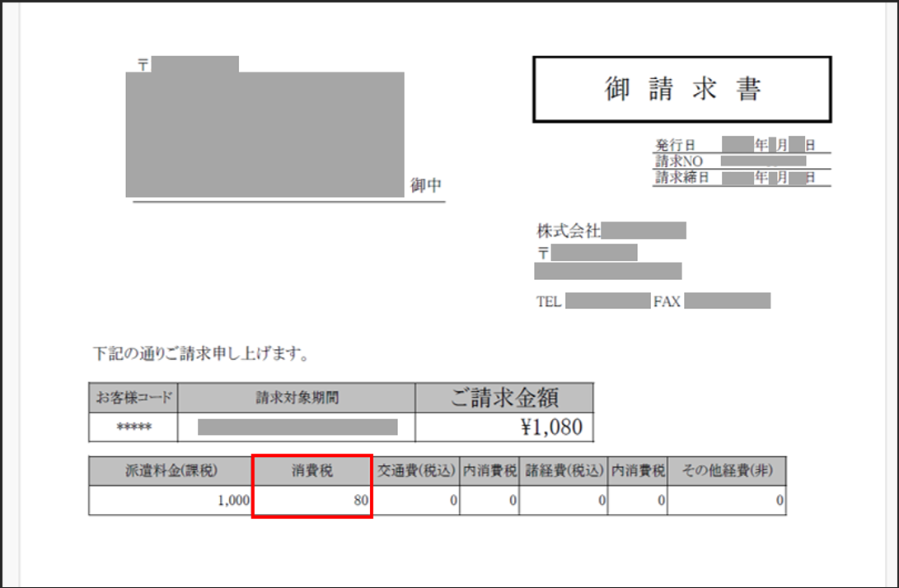Click the その他経費(非) column header

pos(727,471)
